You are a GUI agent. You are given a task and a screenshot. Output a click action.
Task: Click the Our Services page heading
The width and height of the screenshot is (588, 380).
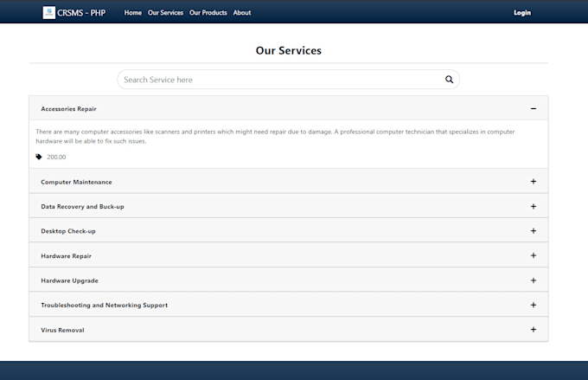(288, 50)
